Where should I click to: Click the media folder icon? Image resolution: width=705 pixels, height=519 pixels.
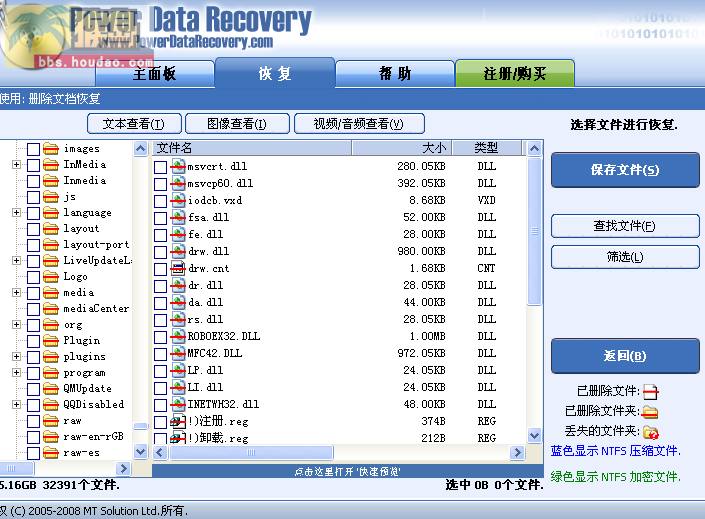tap(51, 292)
